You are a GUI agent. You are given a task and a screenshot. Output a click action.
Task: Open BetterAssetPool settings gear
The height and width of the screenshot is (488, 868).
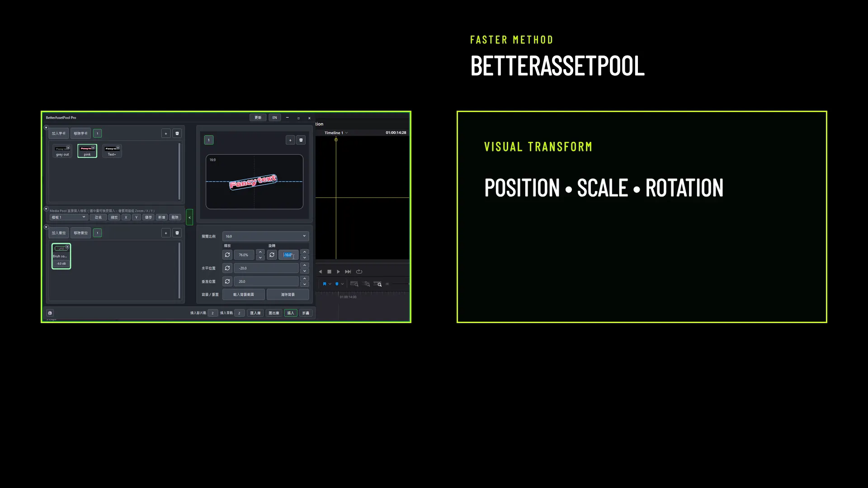(50, 313)
